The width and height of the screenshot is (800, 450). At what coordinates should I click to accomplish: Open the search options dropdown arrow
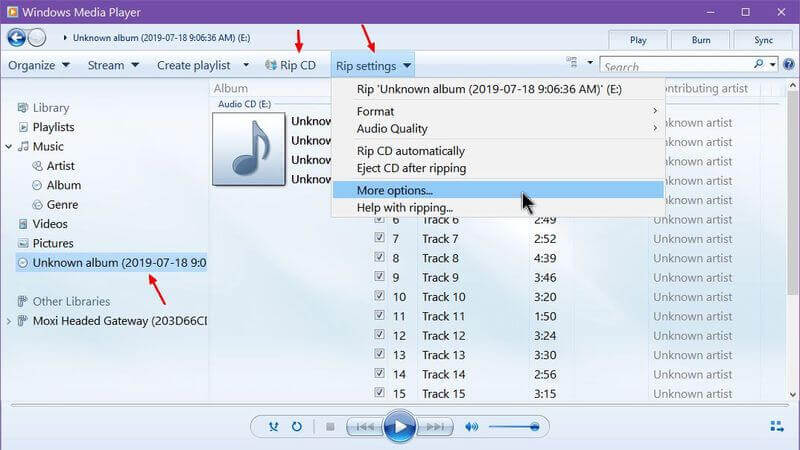click(772, 65)
